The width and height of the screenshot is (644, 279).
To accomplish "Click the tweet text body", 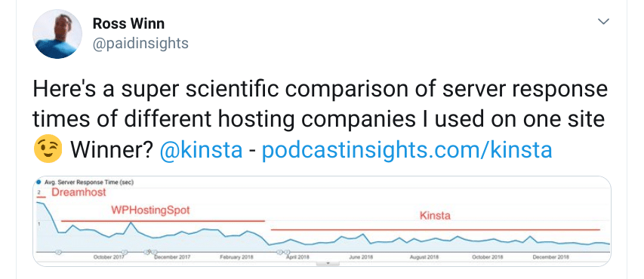I will [x=319, y=120].
